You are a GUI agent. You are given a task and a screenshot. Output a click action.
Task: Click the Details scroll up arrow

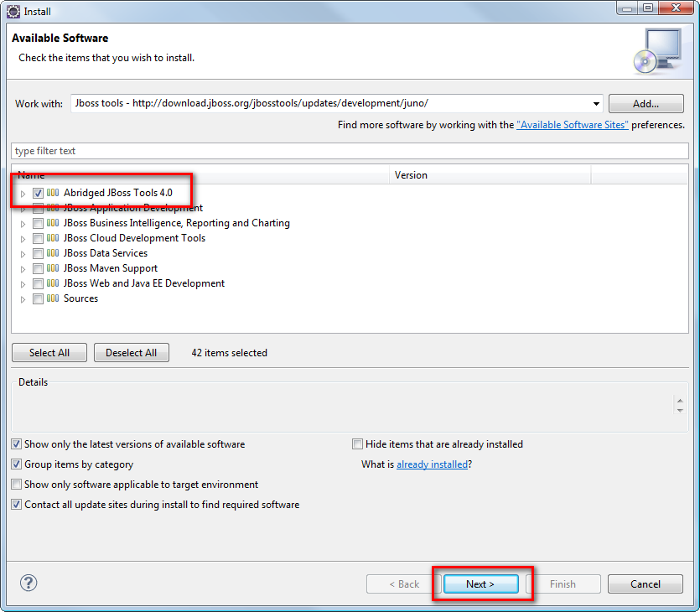point(680,401)
